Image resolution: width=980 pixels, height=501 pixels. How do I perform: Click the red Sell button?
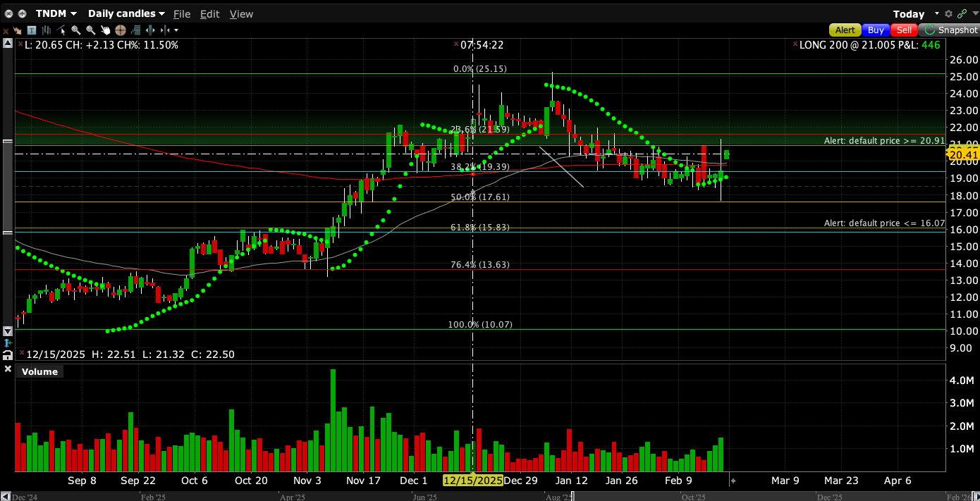(x=905, y=30)
